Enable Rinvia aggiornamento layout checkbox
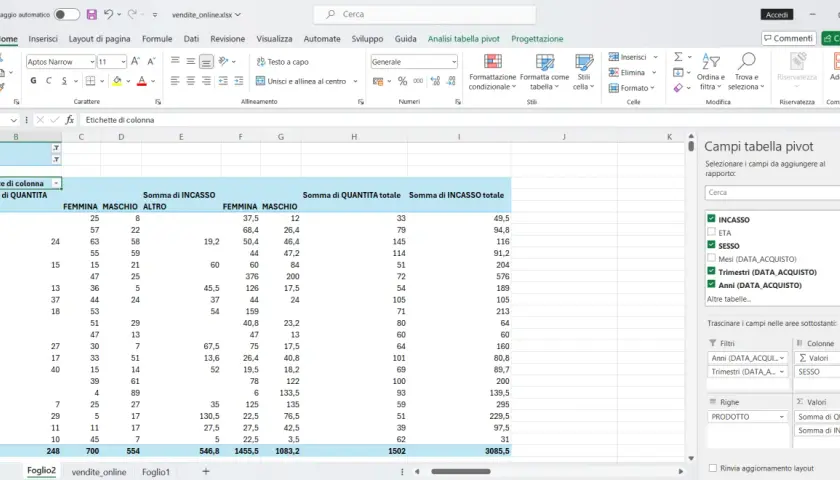Viewport: 840px width, 480px height. pyautogui.click(x=712, y=468)
